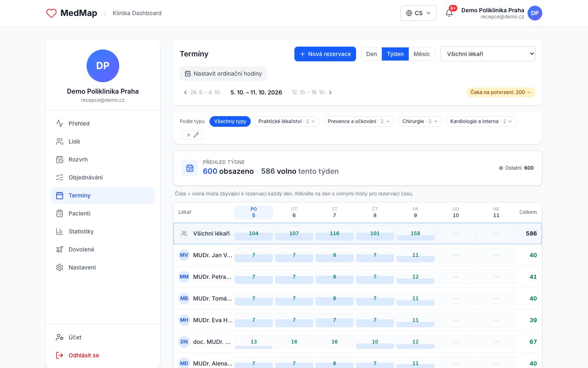
Task: Open Přehled in the sidebar
Action: (x=103, y=123)
